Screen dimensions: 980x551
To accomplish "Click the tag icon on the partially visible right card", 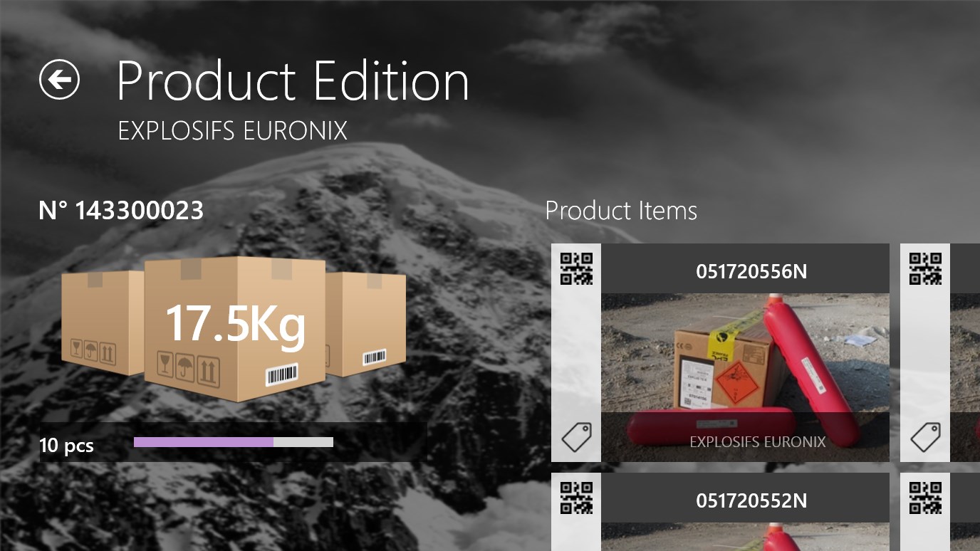I will (925, 437).
